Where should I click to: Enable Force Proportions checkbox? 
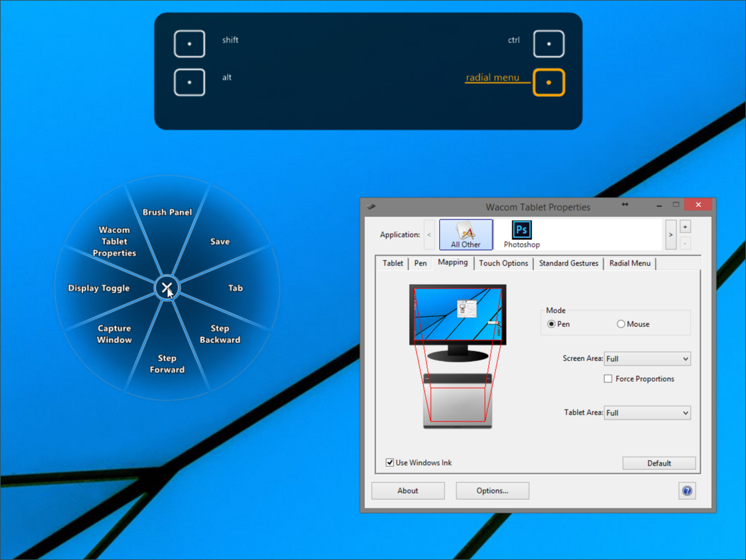[x=608, y=379]
